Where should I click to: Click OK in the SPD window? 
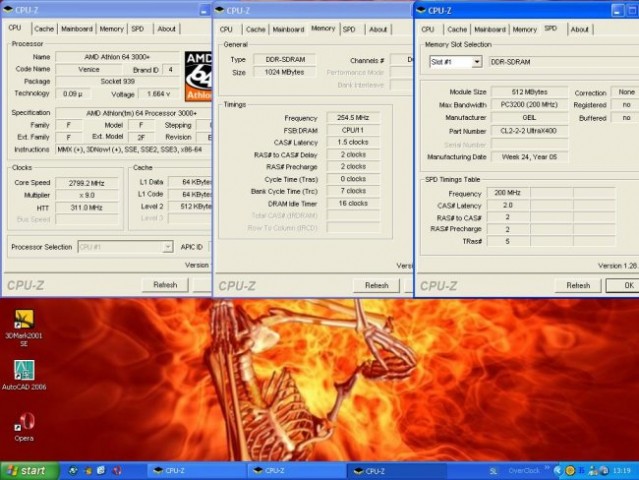point(624,285)
